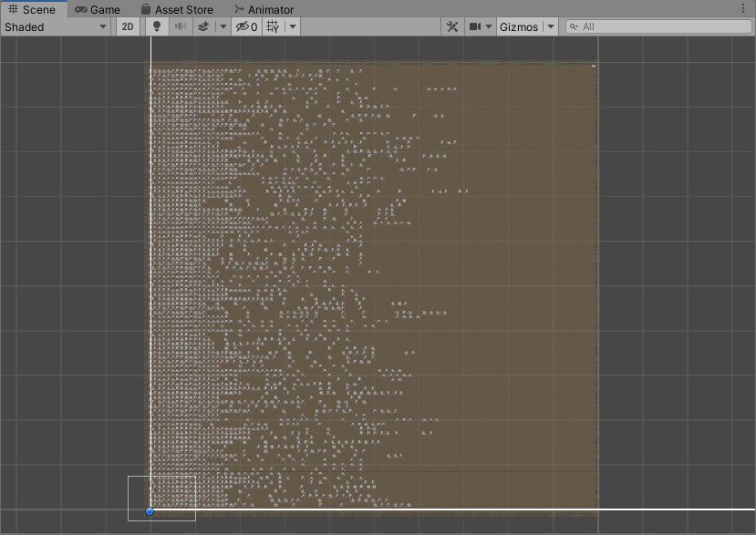Click the scene search field
Viewport: 756px width, 535px height.
[659, 27]
